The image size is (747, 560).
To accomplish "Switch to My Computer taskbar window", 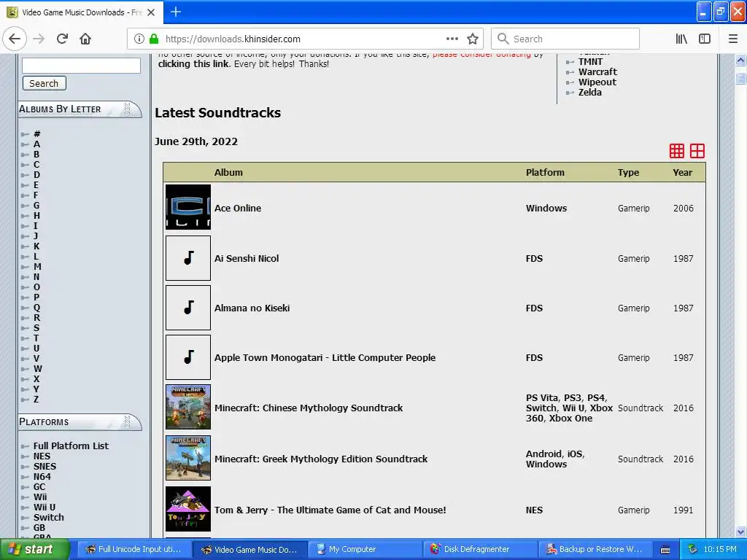I will 365,549.
